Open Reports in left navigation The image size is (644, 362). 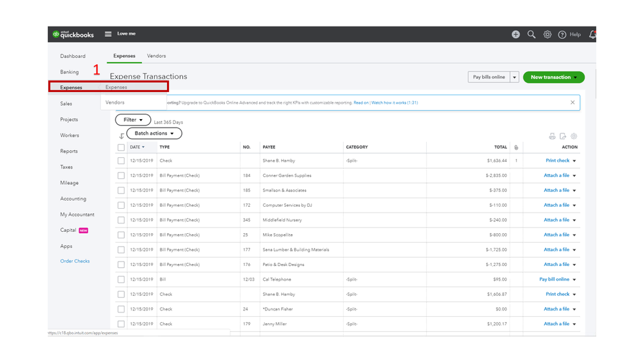[69, 151]
